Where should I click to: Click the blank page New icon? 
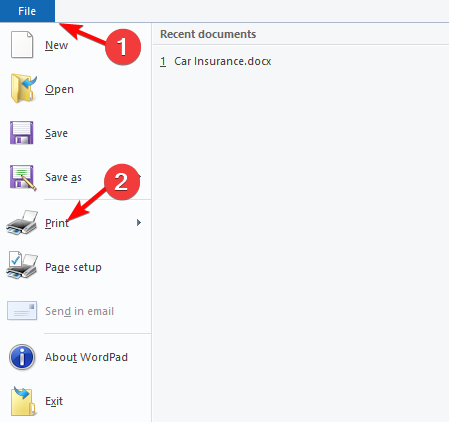pyautogui.click(x=22, y=45)
